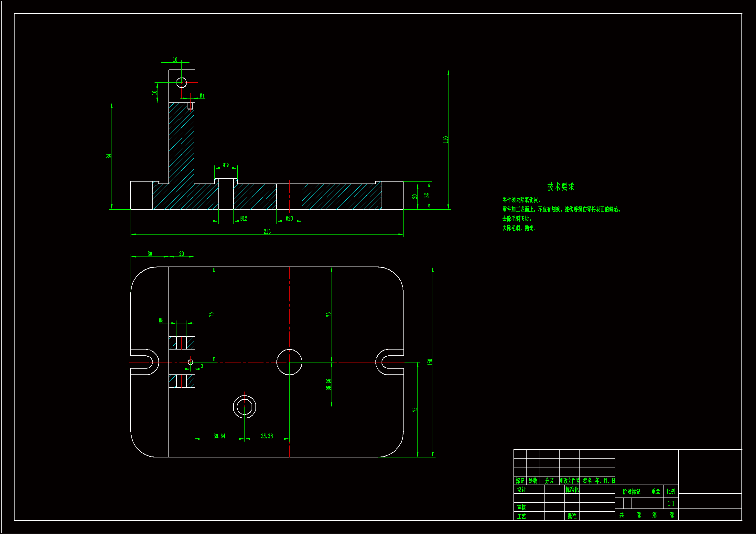Click the 84 vertical dimension label
756x534 pixels.
[x=109, y=156]
